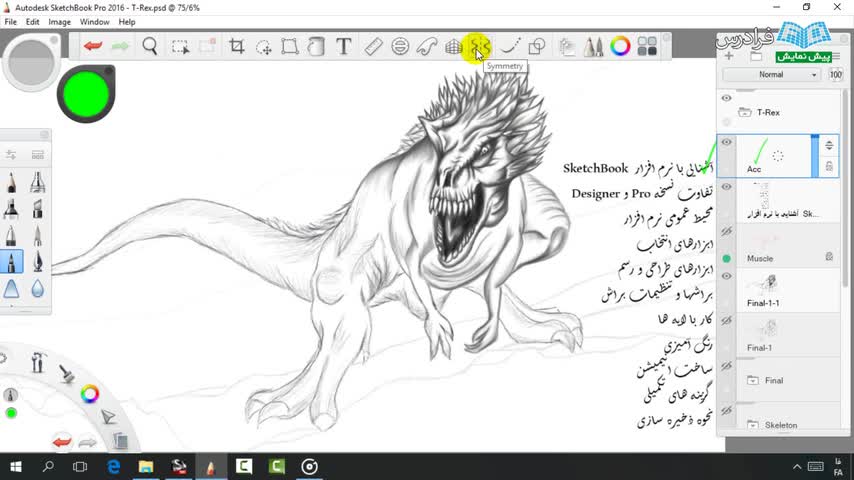Click the green Redo arrow in top toolbar
854x480 pixels.
tap(120, 46)
